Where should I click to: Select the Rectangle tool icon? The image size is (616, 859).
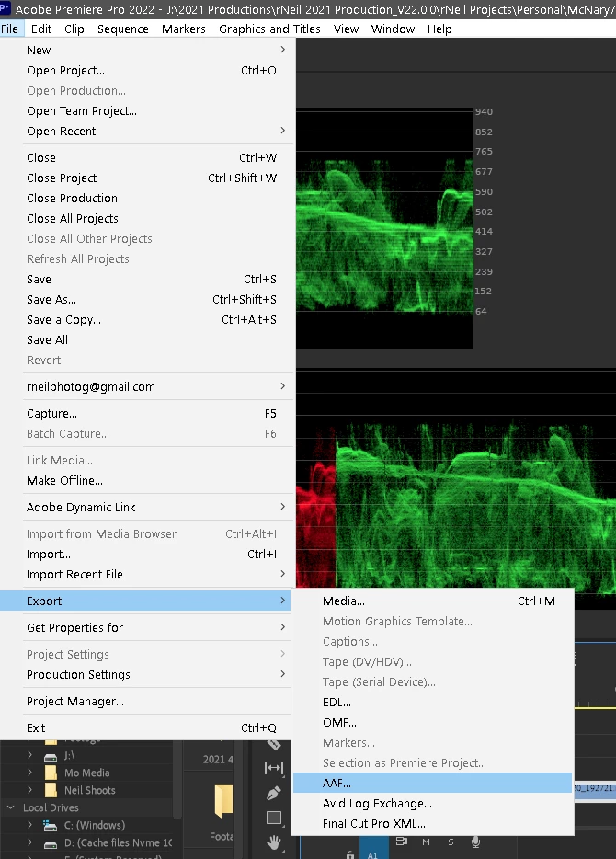click(x=274, y=818)
